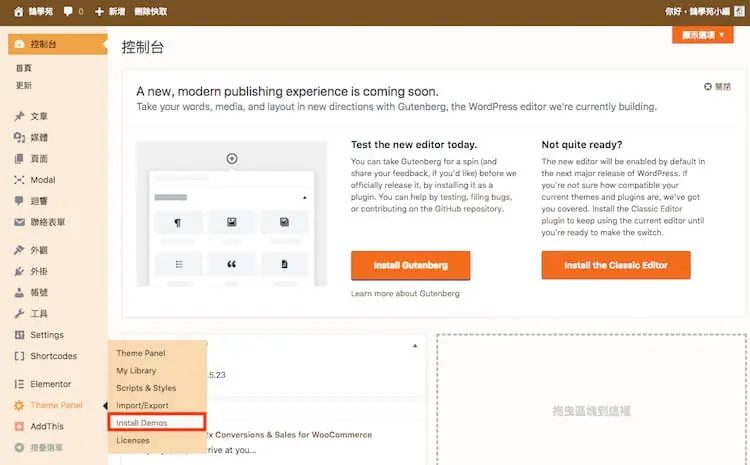
Task: Click the Gutenberg editor preview image
Action: point(232,214)
